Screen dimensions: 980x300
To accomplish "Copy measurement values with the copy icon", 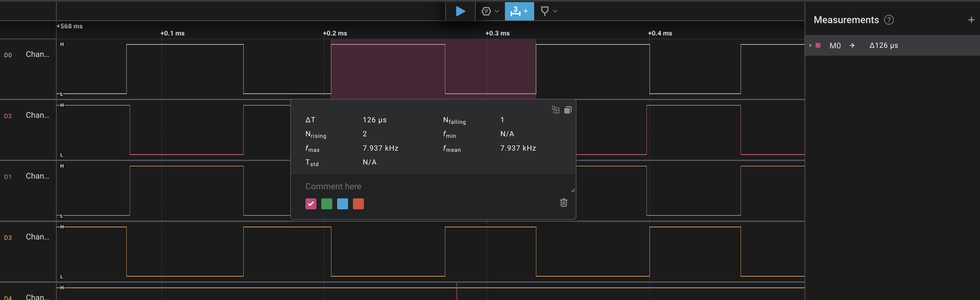I will pos(568,110).
